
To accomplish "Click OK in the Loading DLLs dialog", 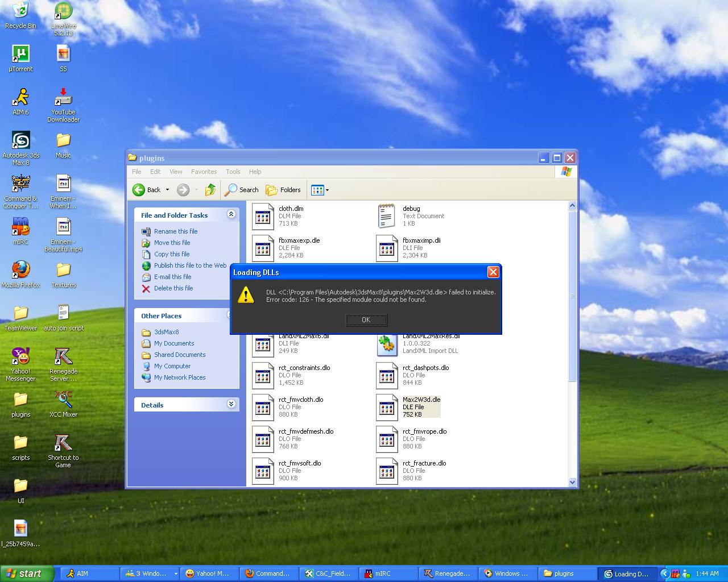I will pos(366,320).
